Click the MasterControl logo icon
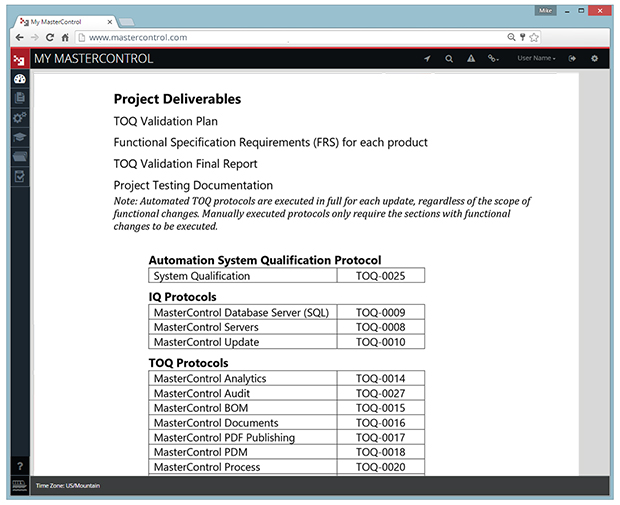Image resolution: width=620 pixels, height=505 pixels. point(19,59)
